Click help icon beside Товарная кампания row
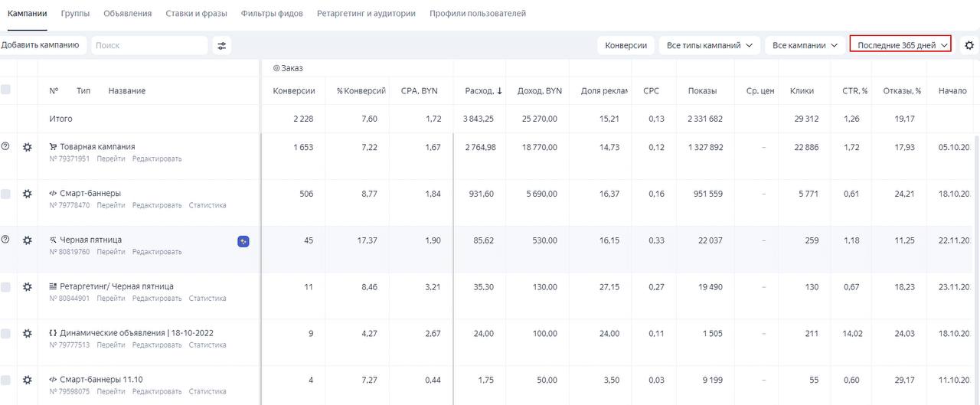 5,146
